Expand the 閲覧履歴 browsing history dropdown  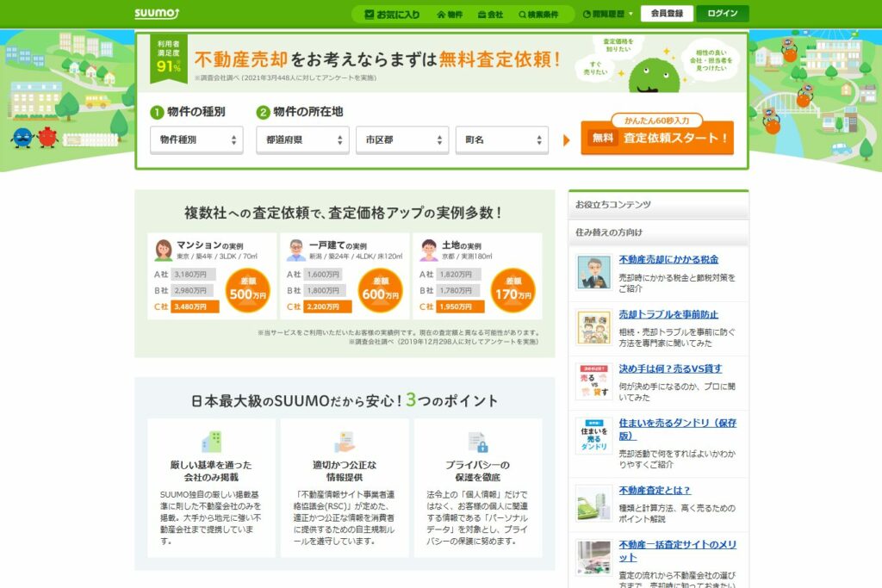[x=608, y=15]
